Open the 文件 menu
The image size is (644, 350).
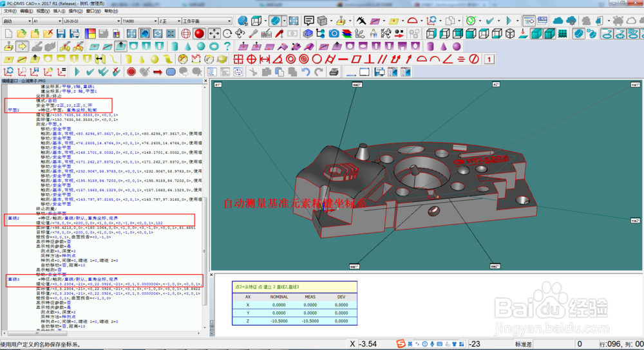coord(10,11)
